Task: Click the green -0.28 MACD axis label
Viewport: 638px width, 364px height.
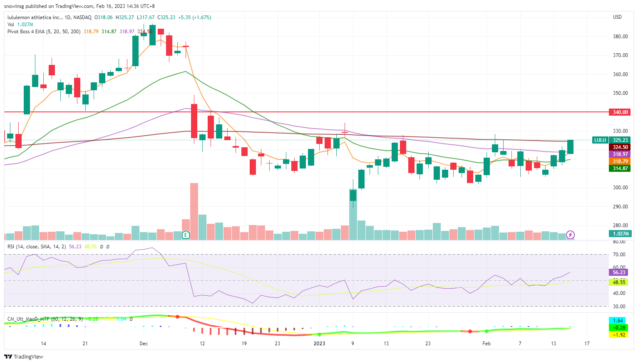Action: [618, 328]
